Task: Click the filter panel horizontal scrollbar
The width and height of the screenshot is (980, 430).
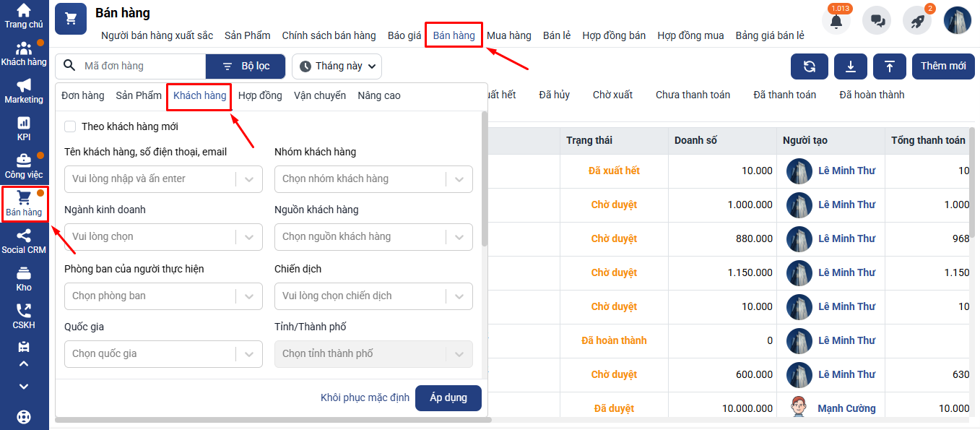Action: 273,419
